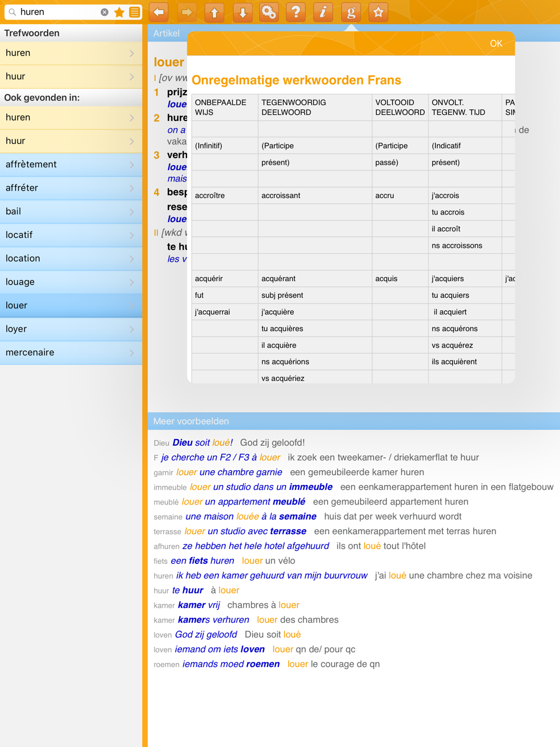The image size is (560, 747).
Task: Expand chevron on first 'huren' row
Action: tap(132, 53)
